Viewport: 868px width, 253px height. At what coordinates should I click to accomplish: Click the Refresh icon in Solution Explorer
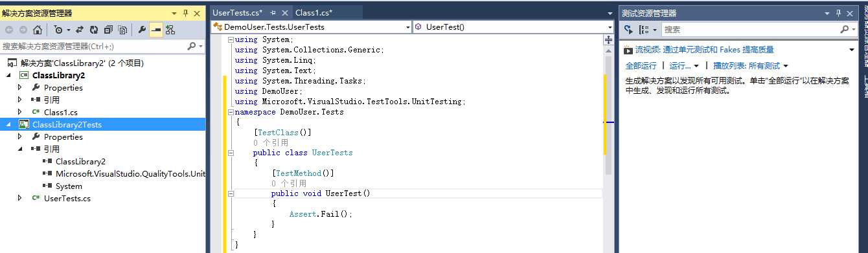(x=93, y=30)
